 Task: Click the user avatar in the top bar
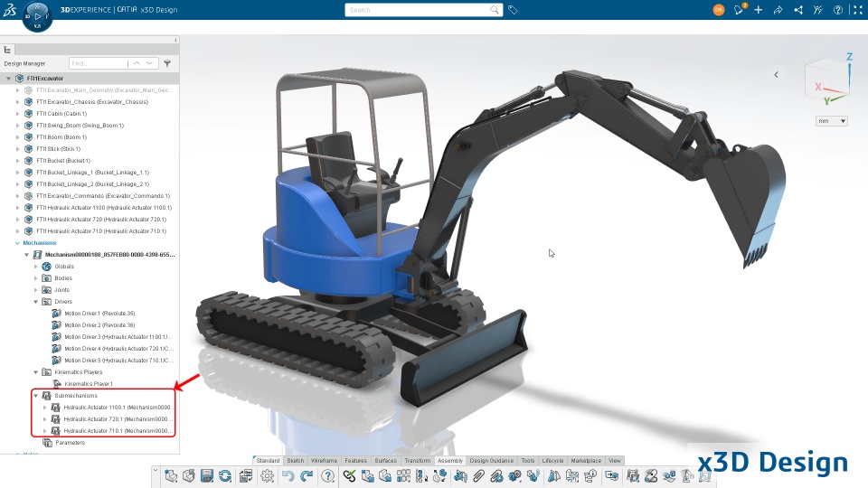[719, 10]
